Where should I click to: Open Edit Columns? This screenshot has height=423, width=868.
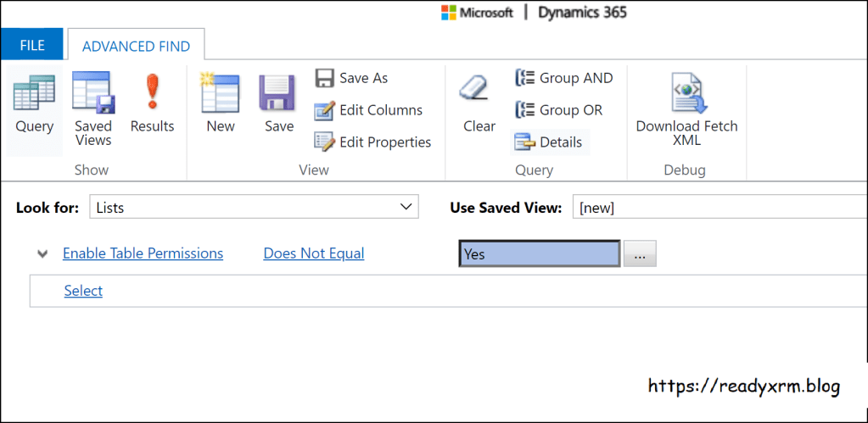(x=369, y=110)
